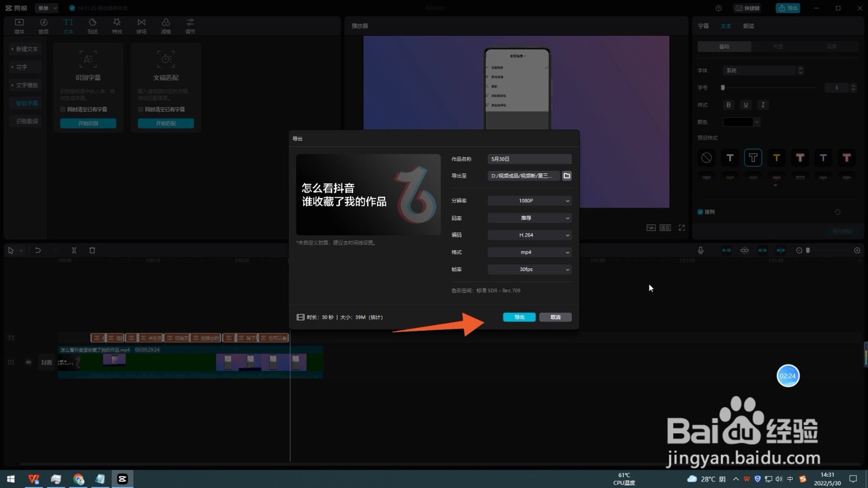The width and height of the screenshot is (868, 488).
Task: Mute the main video track speaker icon
Action: [28, 362]
